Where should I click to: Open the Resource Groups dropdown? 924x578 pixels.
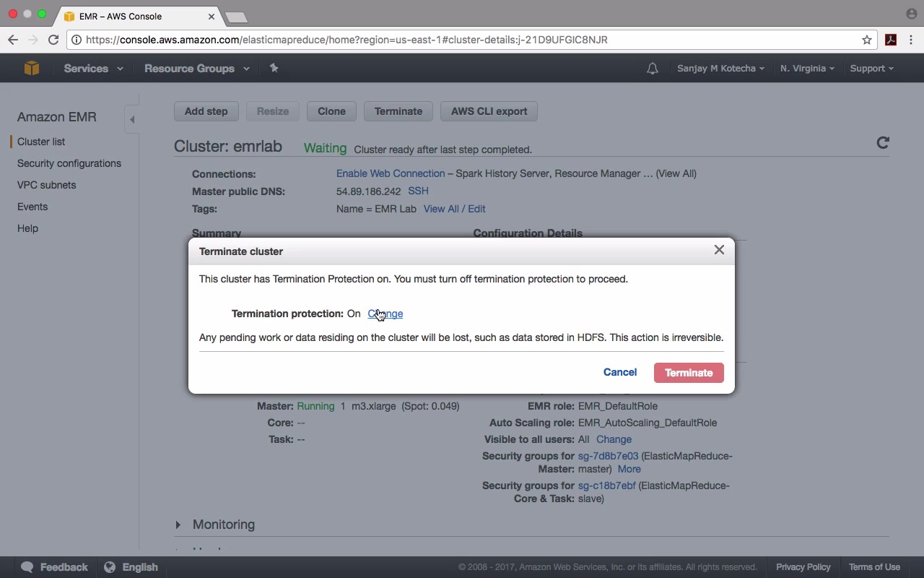pyautogui.click(x=196, y=69)
